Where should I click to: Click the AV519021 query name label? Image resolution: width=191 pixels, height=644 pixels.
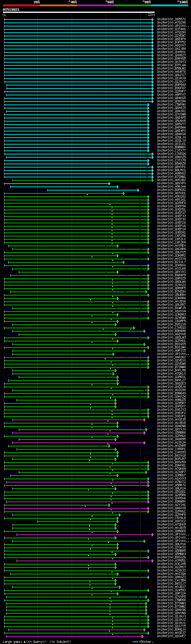11,10
